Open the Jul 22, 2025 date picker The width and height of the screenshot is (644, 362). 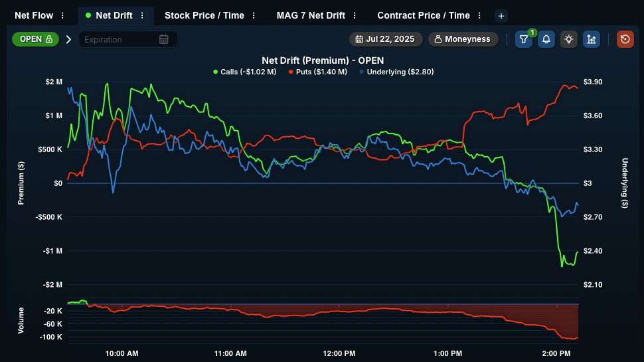point(385,39)
